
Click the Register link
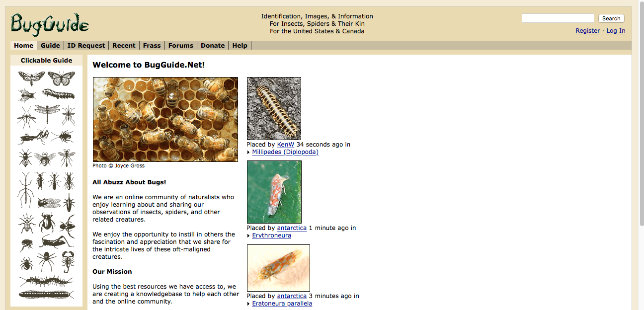coord(587,31)
